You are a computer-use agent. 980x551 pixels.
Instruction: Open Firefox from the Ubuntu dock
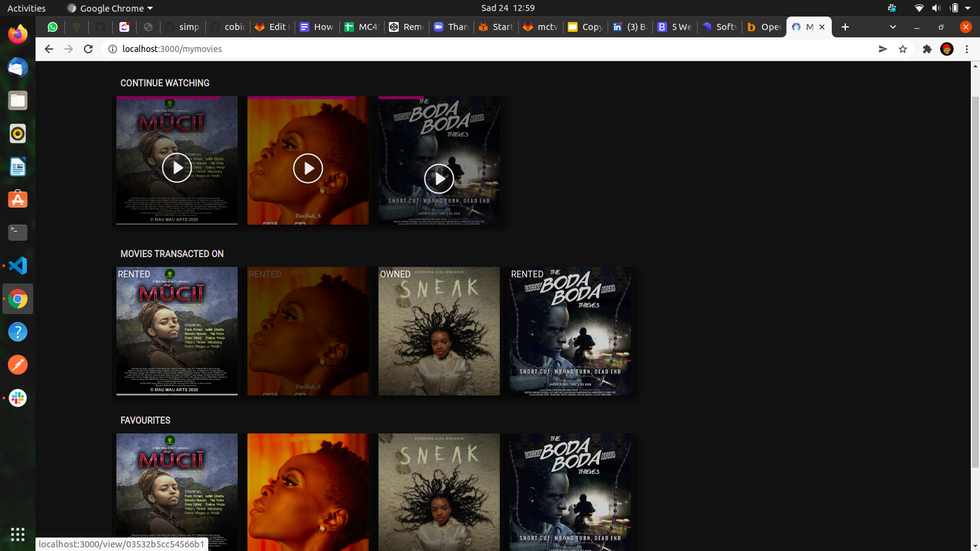pos(18,34)
